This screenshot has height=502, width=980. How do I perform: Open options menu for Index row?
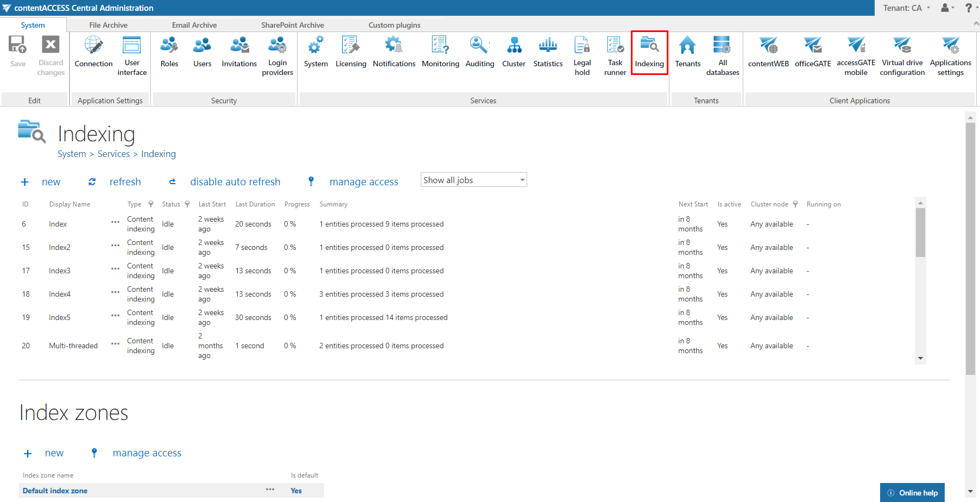pyautogui.click(x=115, y=222)
